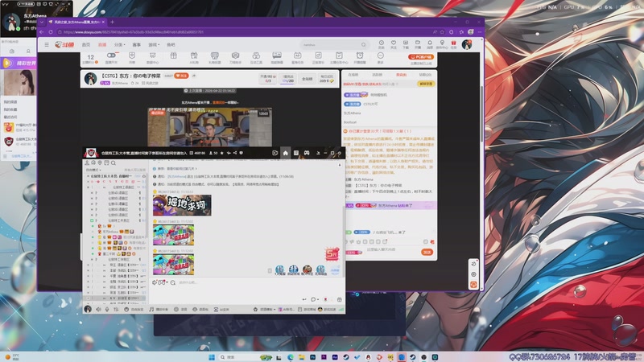Click the microphone icon in YY bottom bar
This screenshot has height=362, width=644.
pos(107,309)
